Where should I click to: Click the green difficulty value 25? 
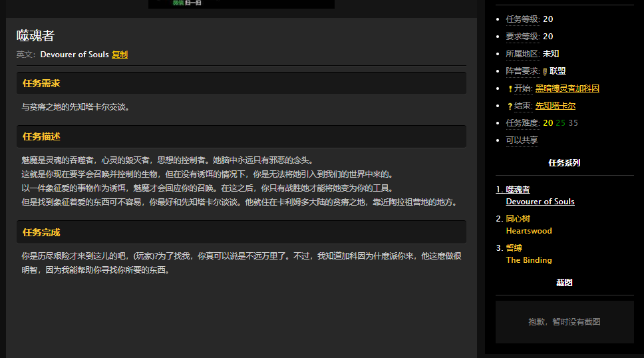point(560,123)
